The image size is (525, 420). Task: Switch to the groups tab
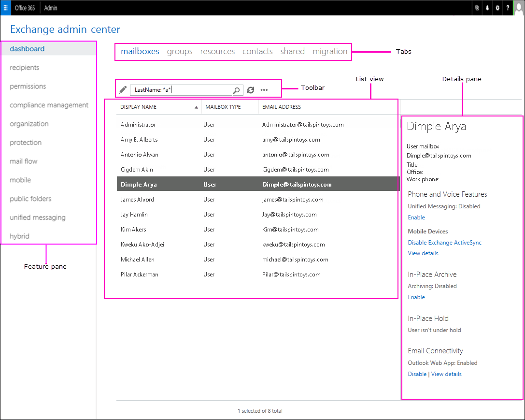(180, 51)
